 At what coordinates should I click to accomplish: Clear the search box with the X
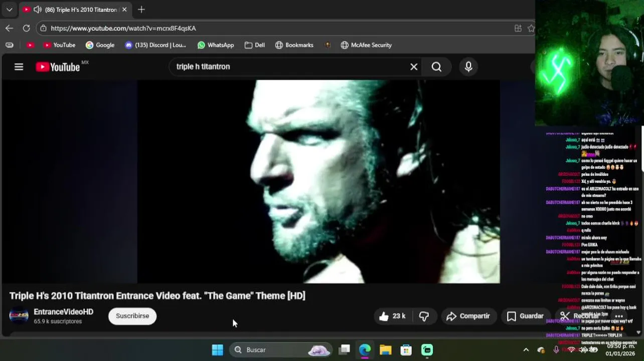point(414,67)
